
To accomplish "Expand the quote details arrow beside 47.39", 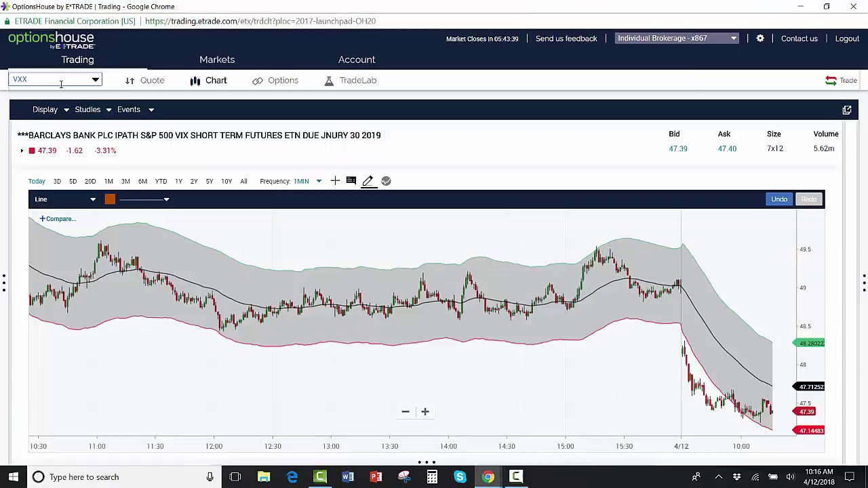I will [x=22, y=150].
